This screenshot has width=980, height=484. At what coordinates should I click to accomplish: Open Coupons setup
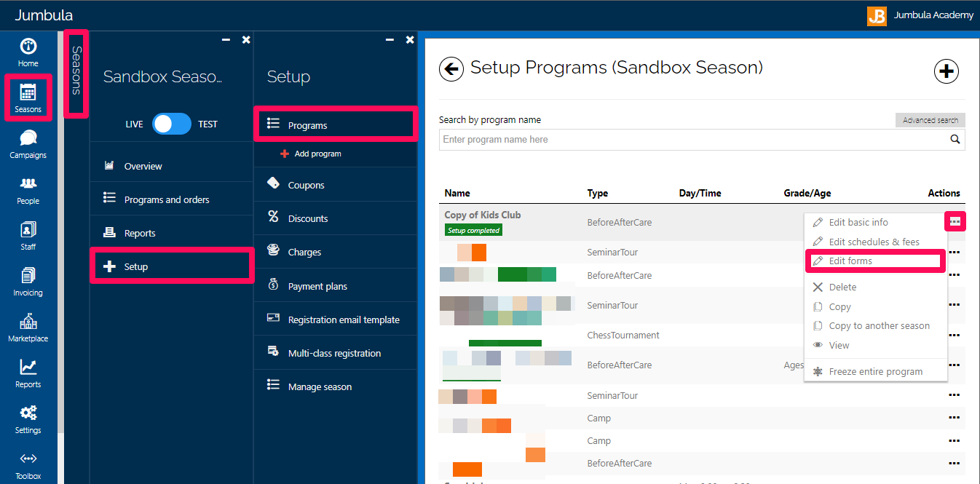[x=336, y=185]
